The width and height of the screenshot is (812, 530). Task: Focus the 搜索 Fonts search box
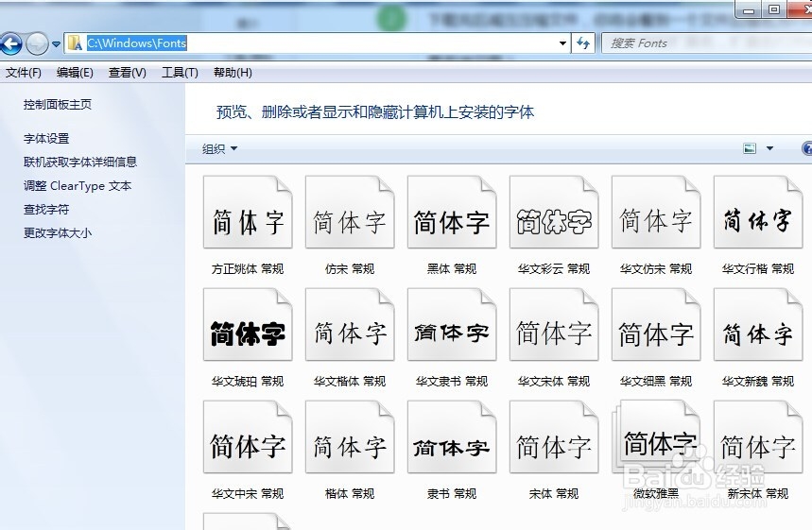click(707, 43)
